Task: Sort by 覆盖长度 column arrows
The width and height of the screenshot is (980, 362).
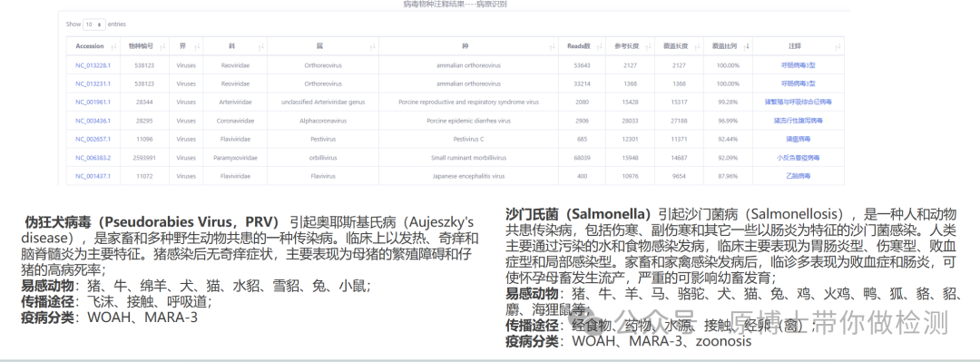Action: pos(697,47)
